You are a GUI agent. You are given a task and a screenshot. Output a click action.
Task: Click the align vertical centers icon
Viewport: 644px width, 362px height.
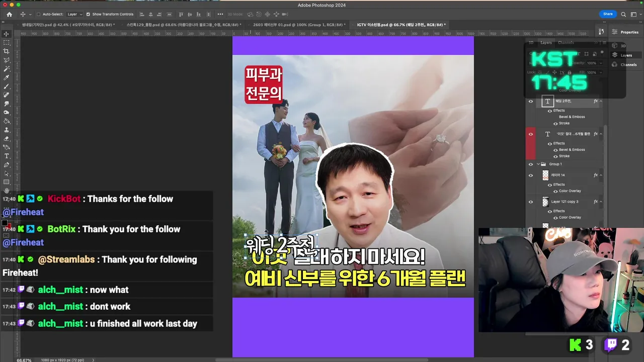point(190,14)
